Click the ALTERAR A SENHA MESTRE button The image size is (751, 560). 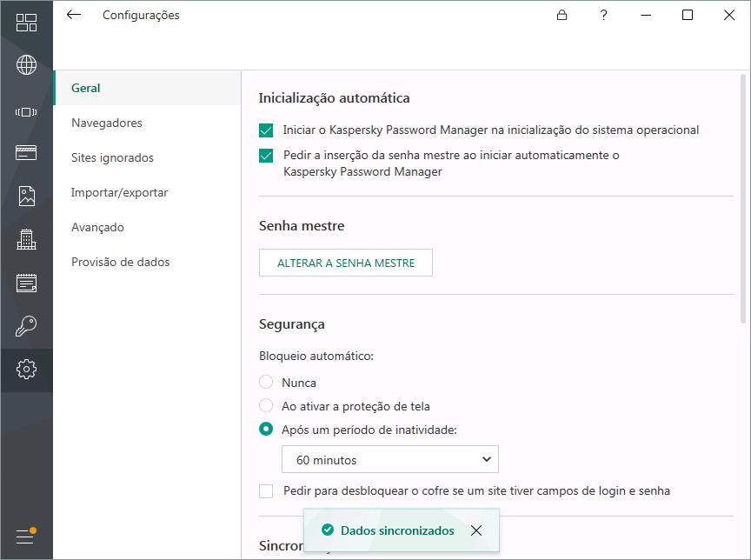[x=345, y=263]
